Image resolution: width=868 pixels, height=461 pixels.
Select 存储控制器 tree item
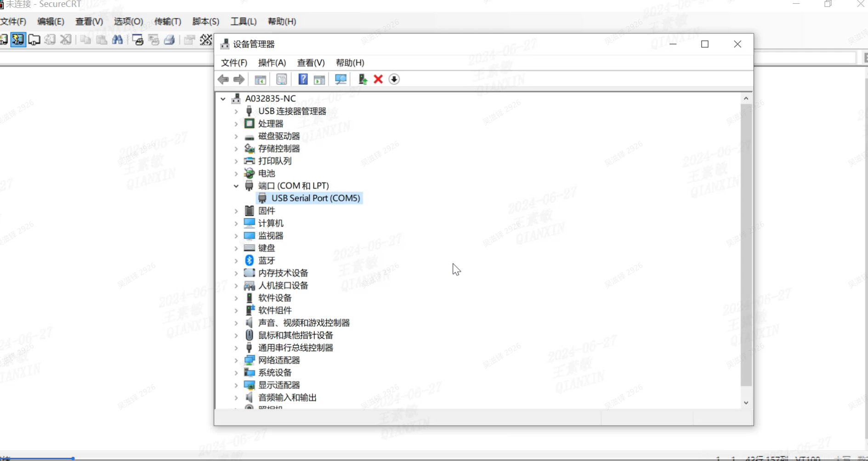pyautogui.click(x=279, y=149)
